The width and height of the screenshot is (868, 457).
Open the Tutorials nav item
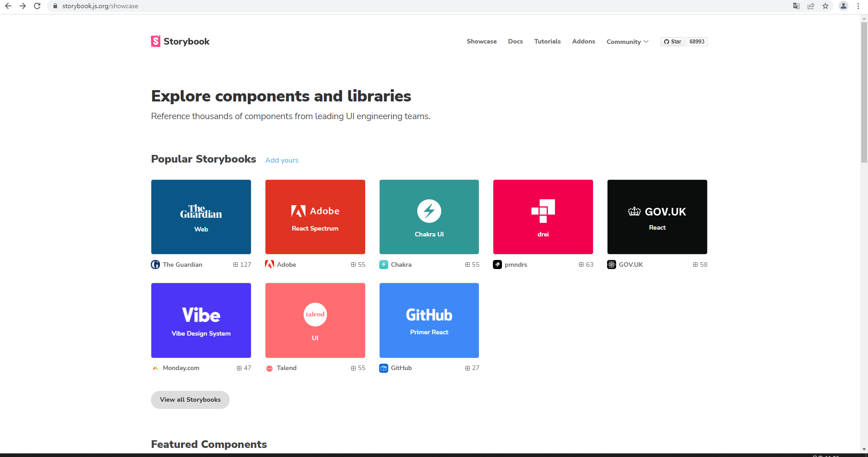coord(547,41)
